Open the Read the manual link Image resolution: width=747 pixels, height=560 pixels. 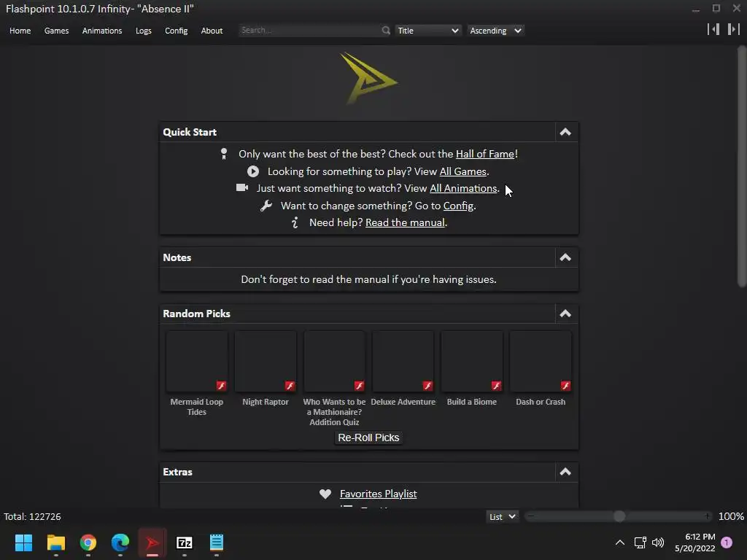(x=405, y=222)
